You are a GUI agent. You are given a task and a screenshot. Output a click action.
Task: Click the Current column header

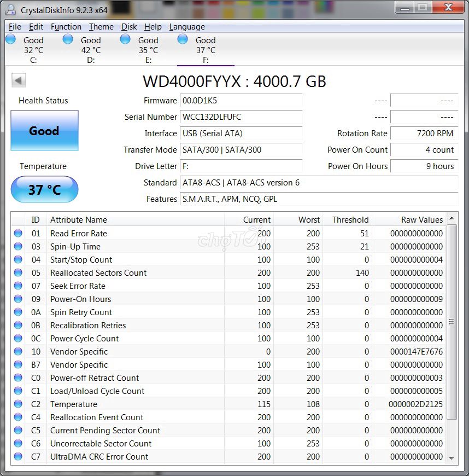tap(249, 219)
